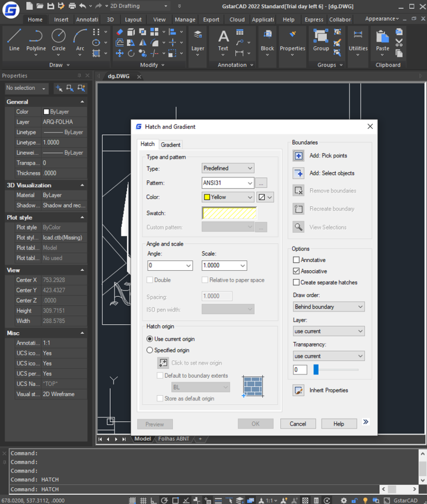The height and width of the screenshot is (504, 427).
Task: Click the Appearance menu
Action: point(382,19)
